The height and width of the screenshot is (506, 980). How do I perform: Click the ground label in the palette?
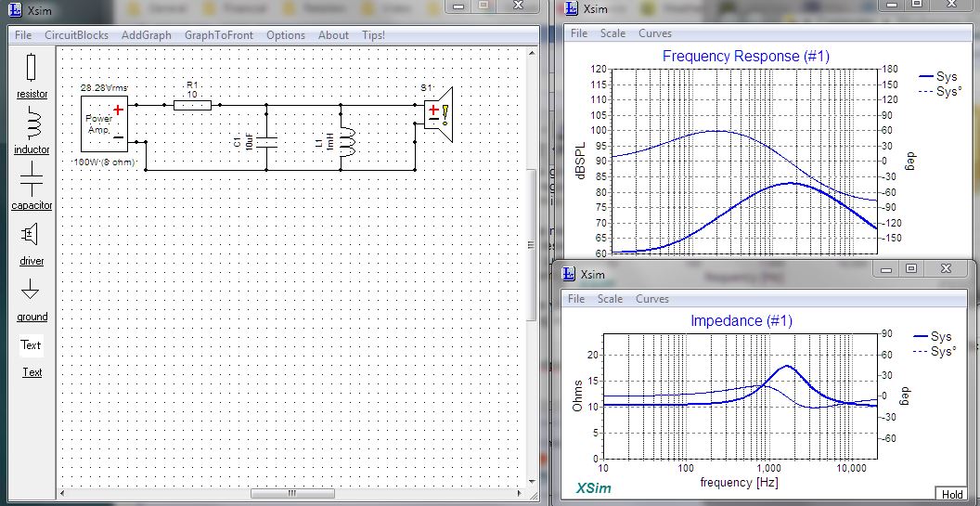[32, 317]
